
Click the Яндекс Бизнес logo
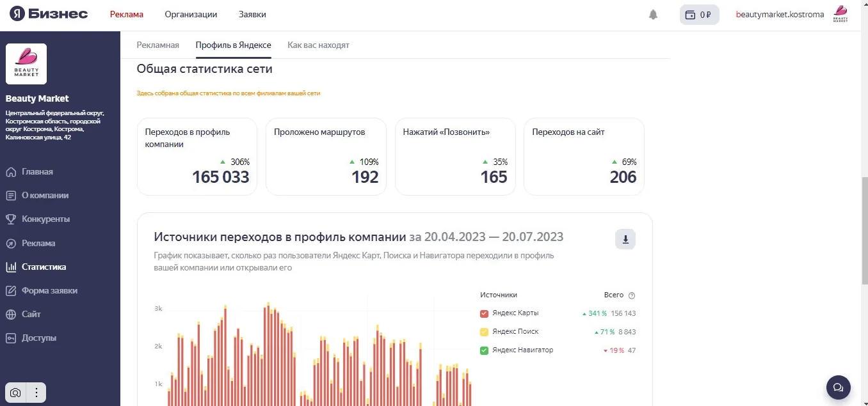point(49,14)
